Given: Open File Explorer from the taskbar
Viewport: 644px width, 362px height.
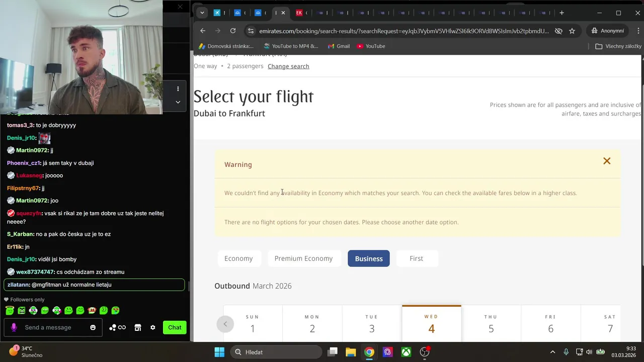Looking at the screenshot, I should pos(351,352).
